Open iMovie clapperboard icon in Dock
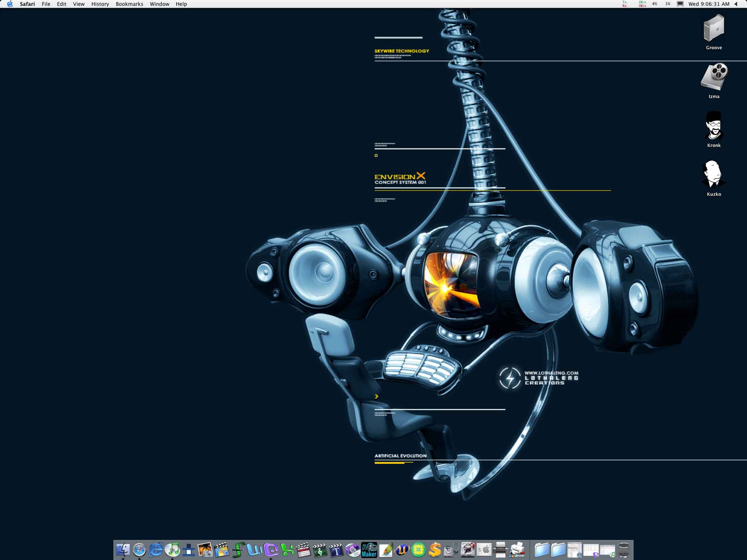Viewport: 747px width, 560px height. pyautogui.click(x=221, y=550)
